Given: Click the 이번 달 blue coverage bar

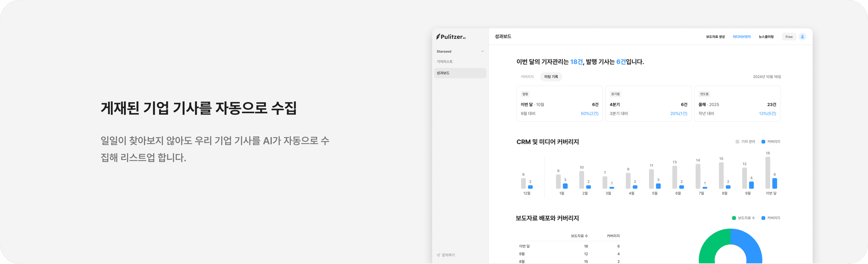Looking at the screenshot, I should coord(774,183).
